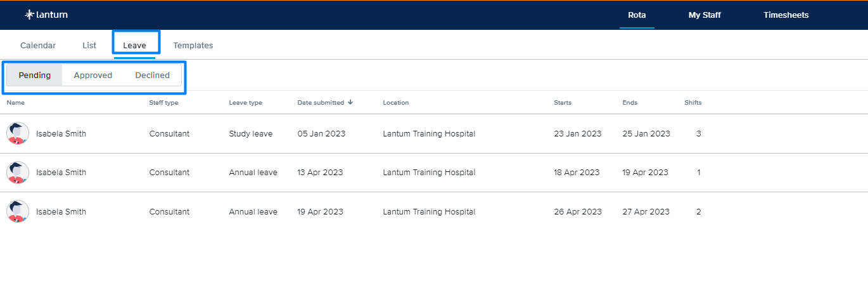Viewport: 868px width, 290px height.
Task: Click the Date submitted sort arrow
Action: (351, 102)
